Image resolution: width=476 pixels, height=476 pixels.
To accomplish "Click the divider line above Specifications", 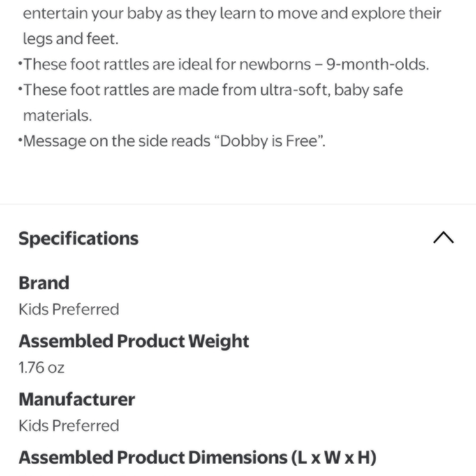I will click(x=238, y=204).
